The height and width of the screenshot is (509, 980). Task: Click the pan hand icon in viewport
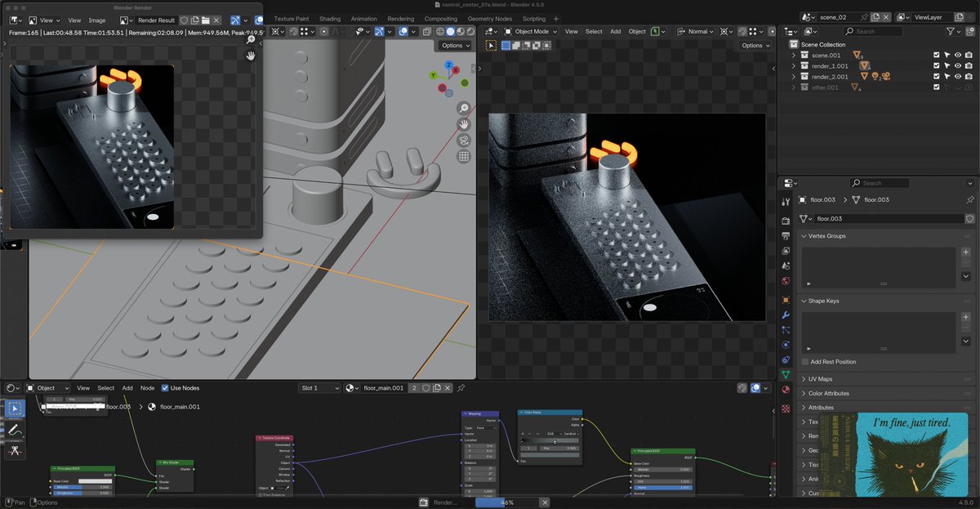point(464,124)
